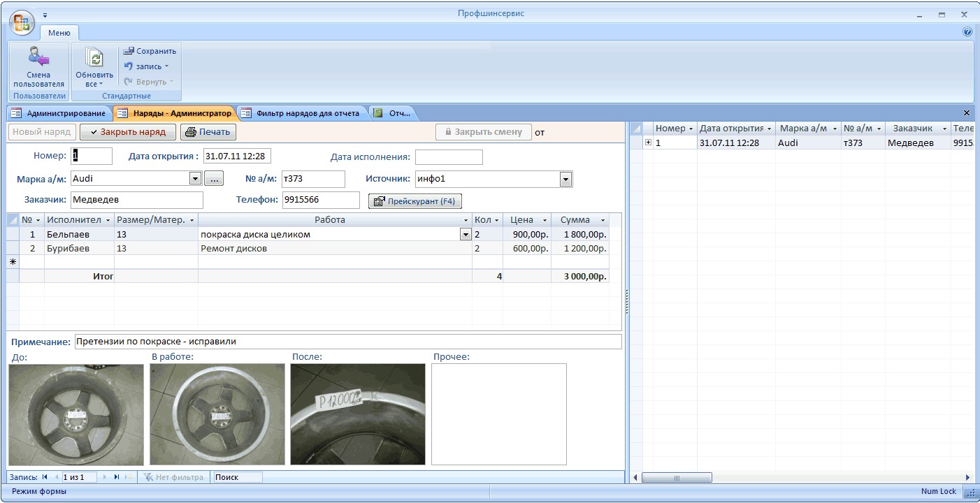
Task: Click Сохранить in the ribbon
Action: click(x=150, y=51)
